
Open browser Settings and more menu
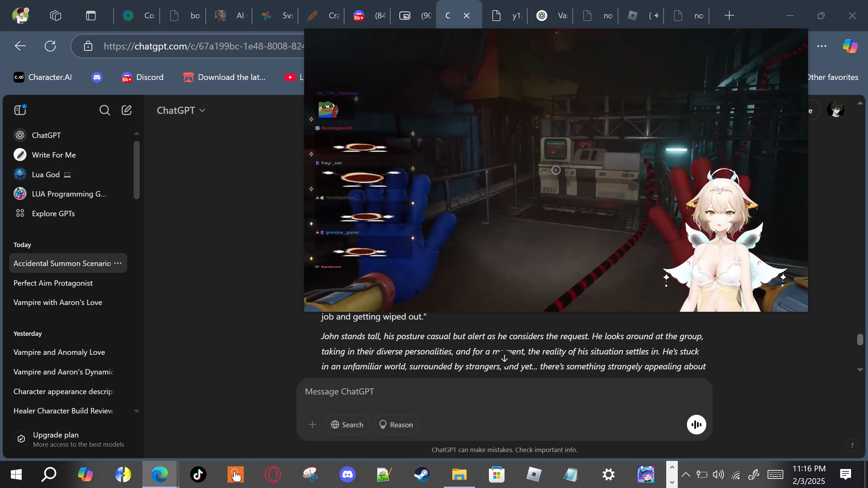822,46
